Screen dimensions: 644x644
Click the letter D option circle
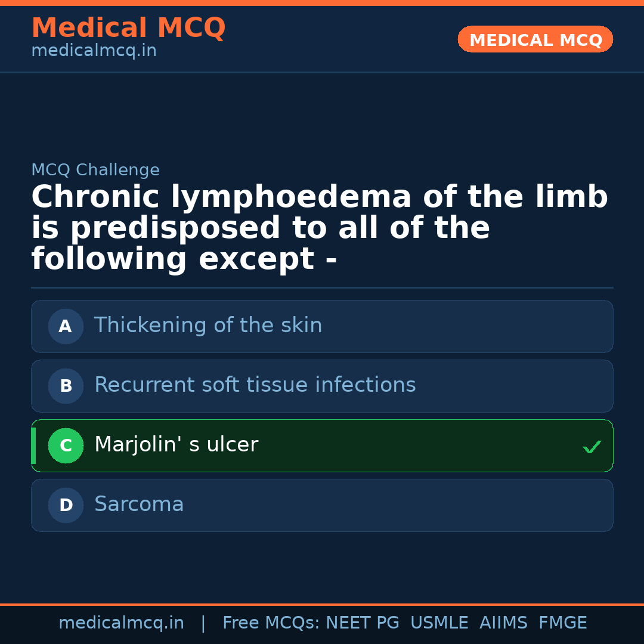tap(66, 505)
